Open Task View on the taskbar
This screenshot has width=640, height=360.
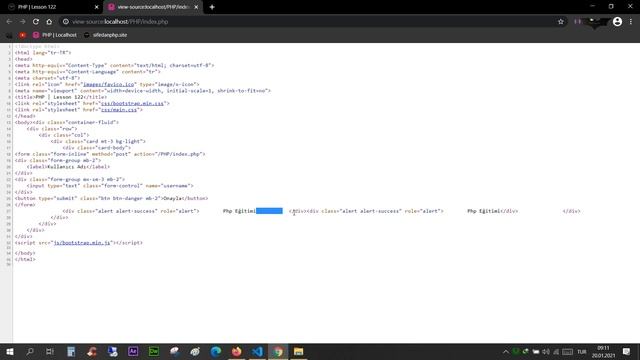click(x=50, y=351)
